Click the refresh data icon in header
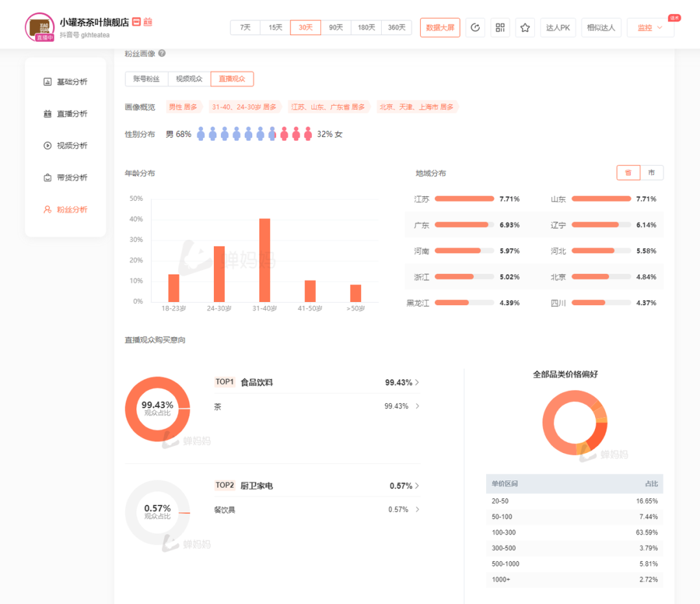 click(x=475, y=28)
